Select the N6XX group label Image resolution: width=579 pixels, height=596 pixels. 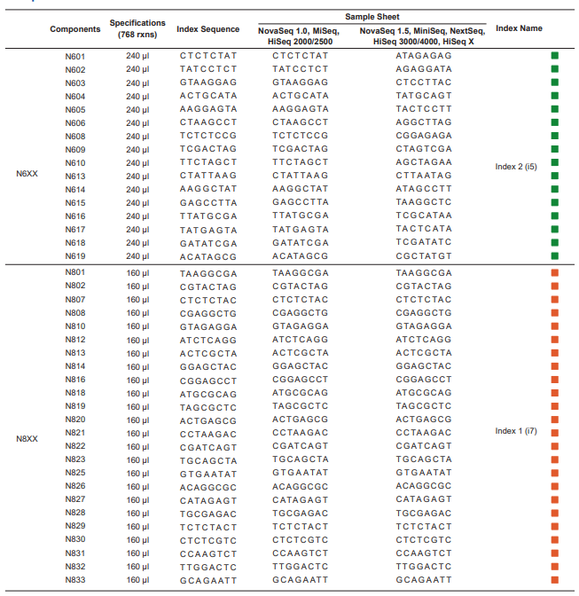27,174
